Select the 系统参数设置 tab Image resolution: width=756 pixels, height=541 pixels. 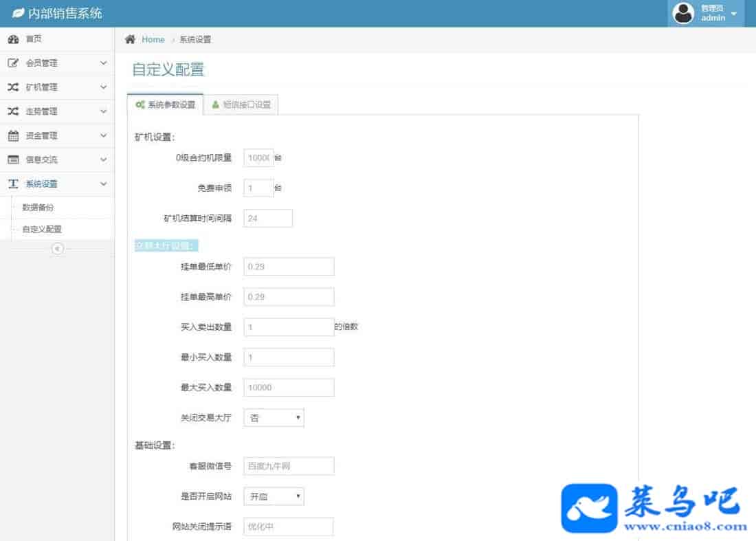[x=166, y=105]
